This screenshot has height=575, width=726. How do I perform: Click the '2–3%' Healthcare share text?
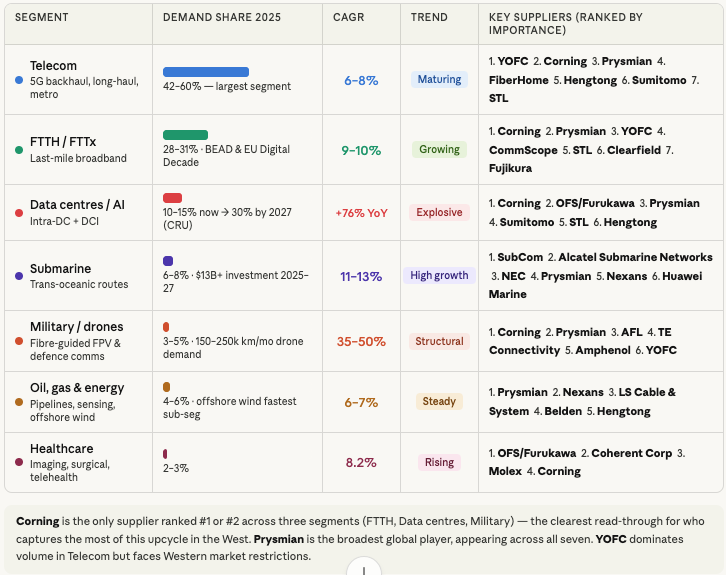coord(176,468)
